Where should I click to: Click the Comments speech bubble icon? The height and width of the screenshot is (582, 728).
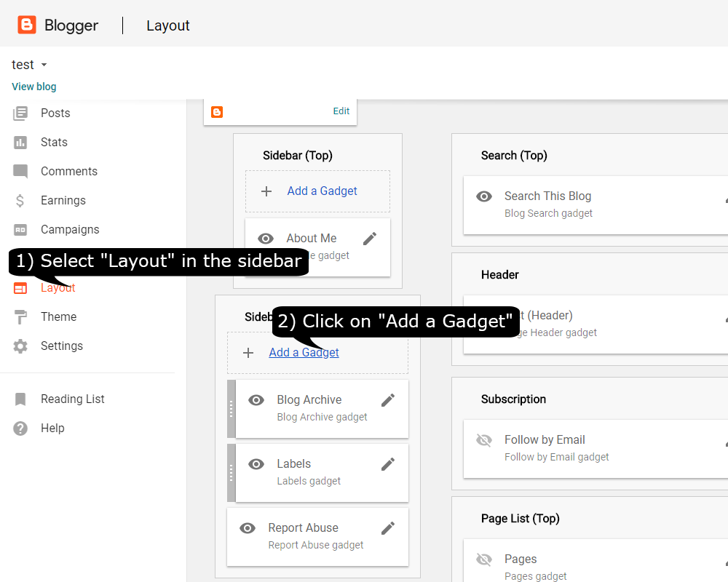20,171
